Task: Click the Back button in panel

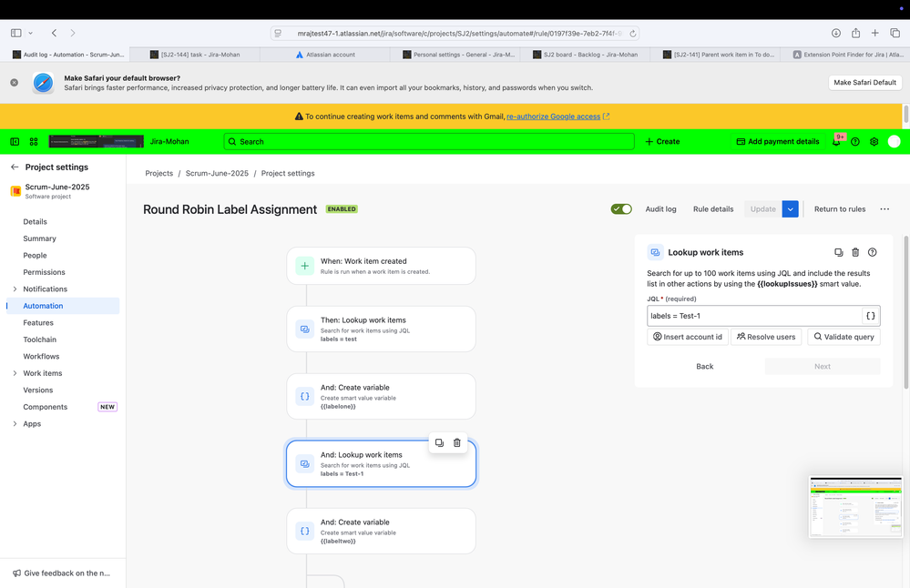Action: point(704,367)
